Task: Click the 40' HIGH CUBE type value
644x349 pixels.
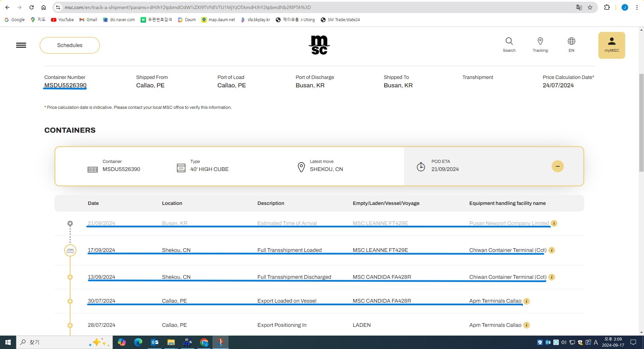Action: point(209,169)
